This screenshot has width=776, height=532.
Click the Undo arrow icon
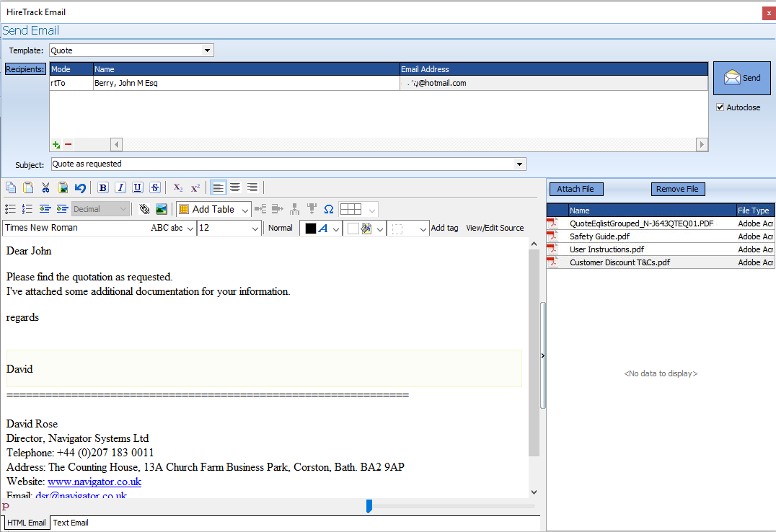80,188
